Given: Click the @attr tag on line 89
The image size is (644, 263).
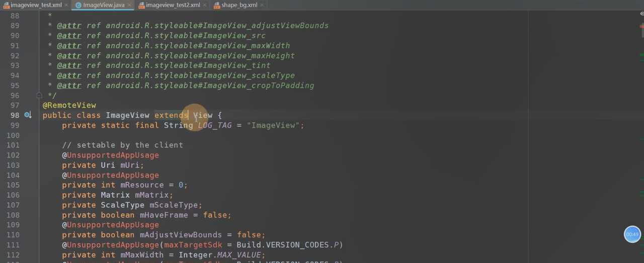Looking at the screenshot, I should point(69,26).
